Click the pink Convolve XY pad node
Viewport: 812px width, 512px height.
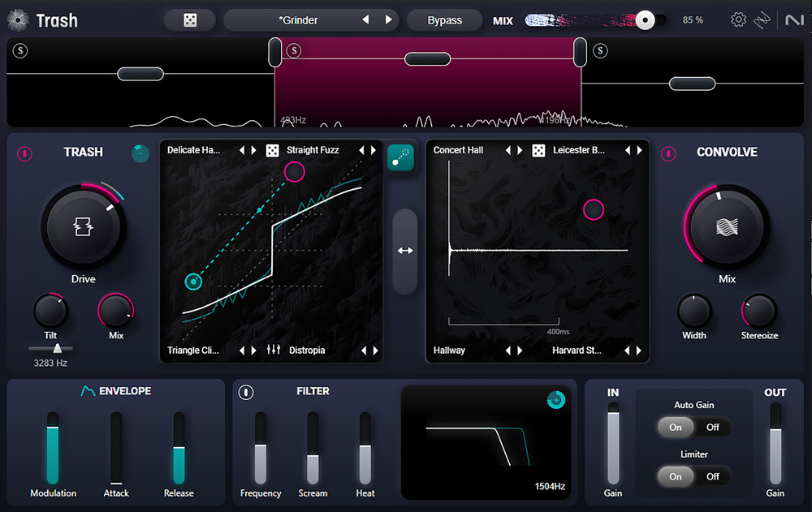(x=594, y=209)
